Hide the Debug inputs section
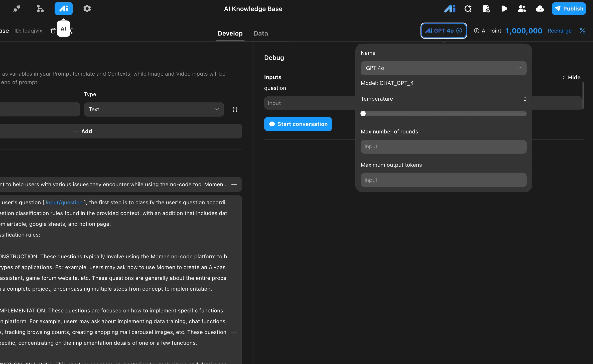593x364 pixels. click(571, 77)
